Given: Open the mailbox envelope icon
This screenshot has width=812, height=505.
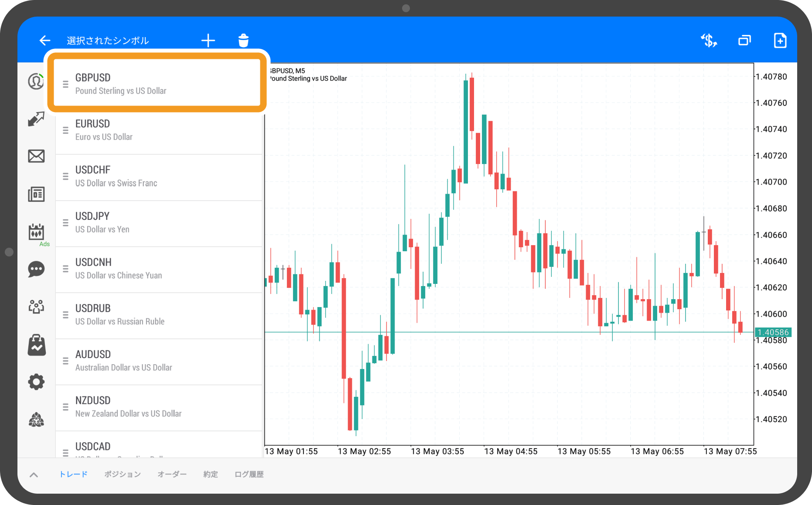Looking at the screenshot, I should (36, 156).
